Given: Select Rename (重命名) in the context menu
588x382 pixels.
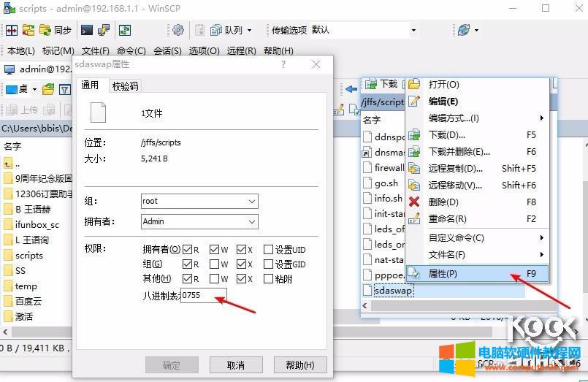Looking at the screenshot, I should (x=447, y=218).
